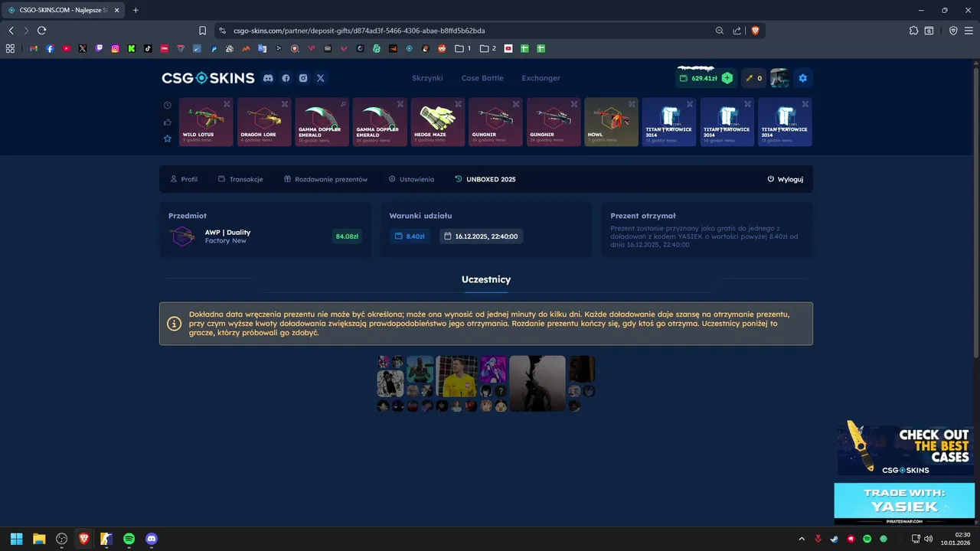This screenshot has width=980, height=551.
Task: Click the Hedge Maze gloves drop card
Action: point(438,122)
